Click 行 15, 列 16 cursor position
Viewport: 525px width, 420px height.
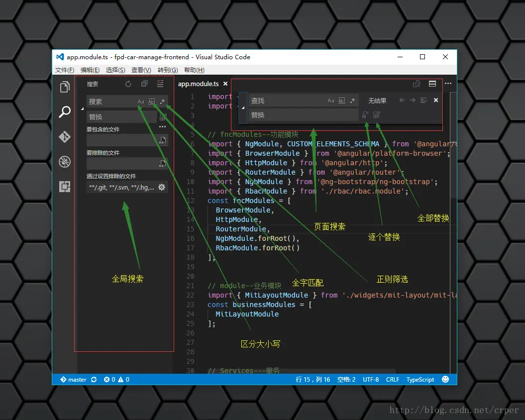(x=313, y=380)
